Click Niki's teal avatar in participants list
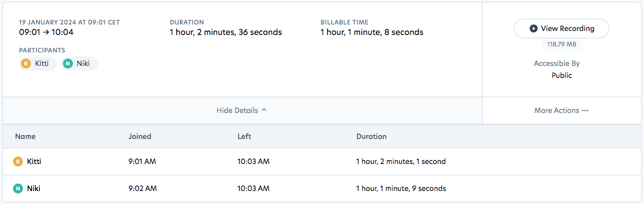644x204 pixels. [68, 63]
